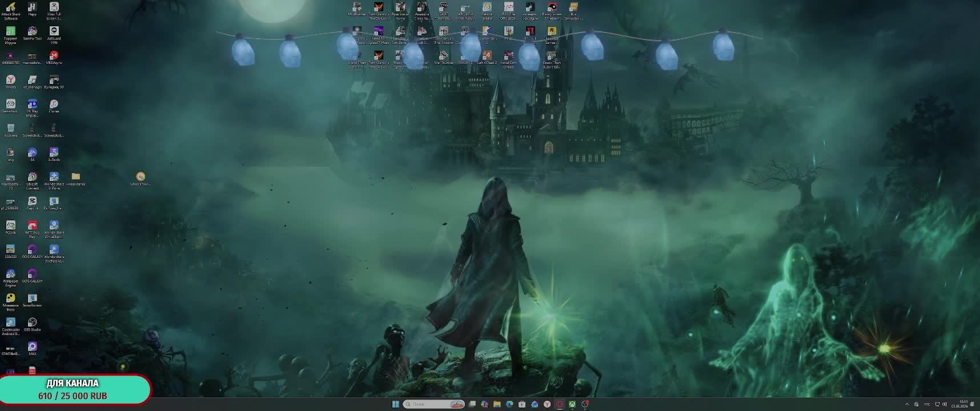
Task: Launch the Happ desktop shortcut
Action: point(33,9)
